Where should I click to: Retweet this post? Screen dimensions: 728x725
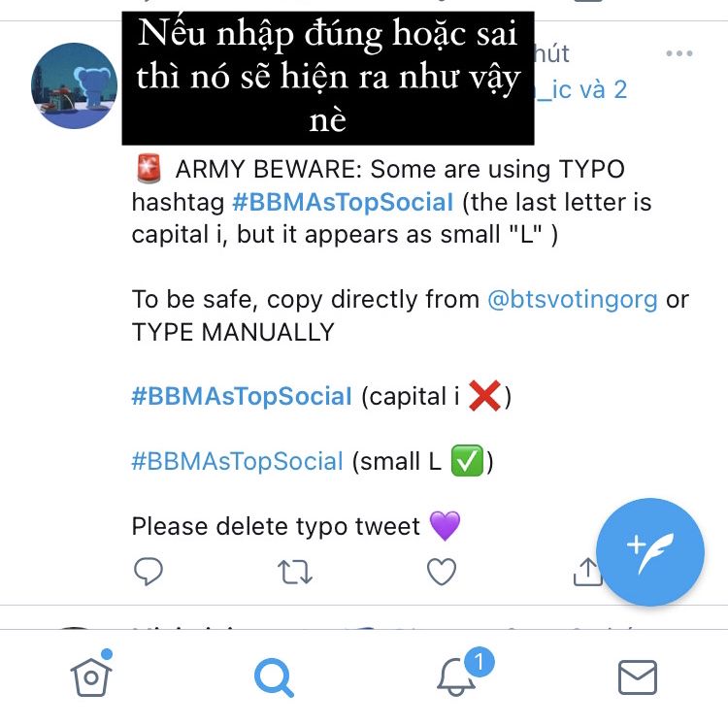pyautogui.click(x=295, y=572)
